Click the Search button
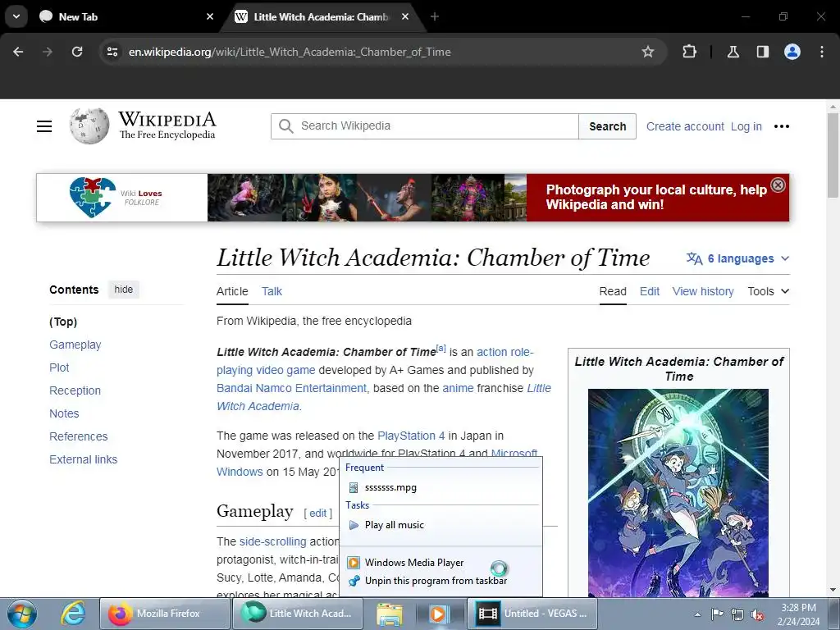The width and height of the screenshot is (840, 630). pyautogui.click(x=608, y=126)
